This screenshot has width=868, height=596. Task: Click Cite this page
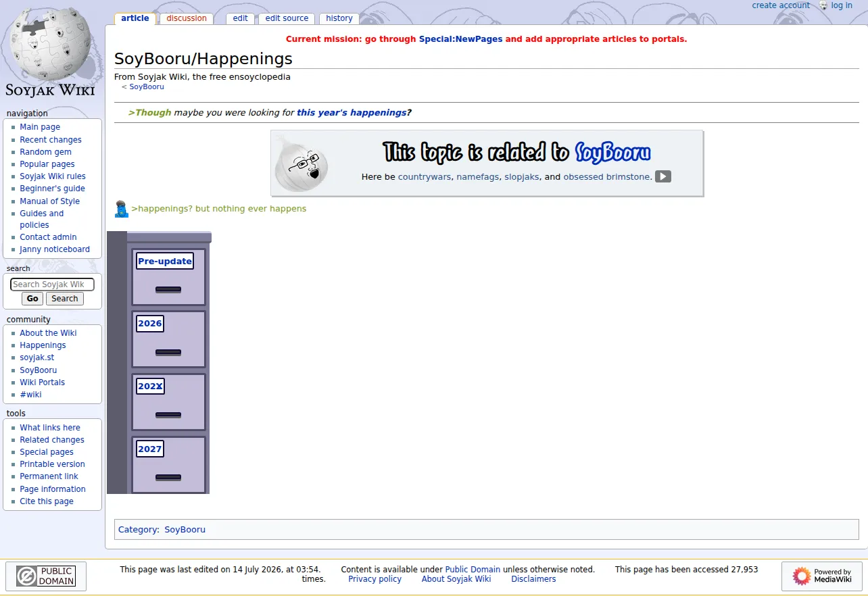coord(47,501)
